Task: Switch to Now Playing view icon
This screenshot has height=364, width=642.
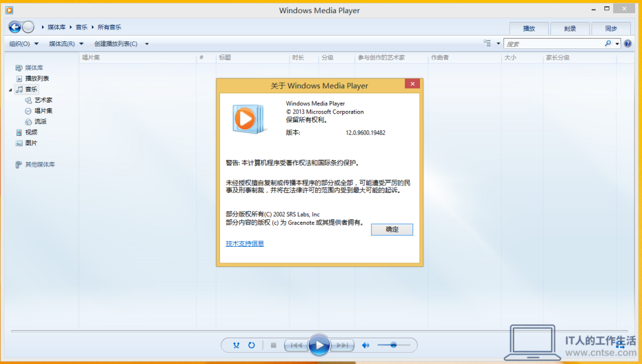Action: (620, 345)
